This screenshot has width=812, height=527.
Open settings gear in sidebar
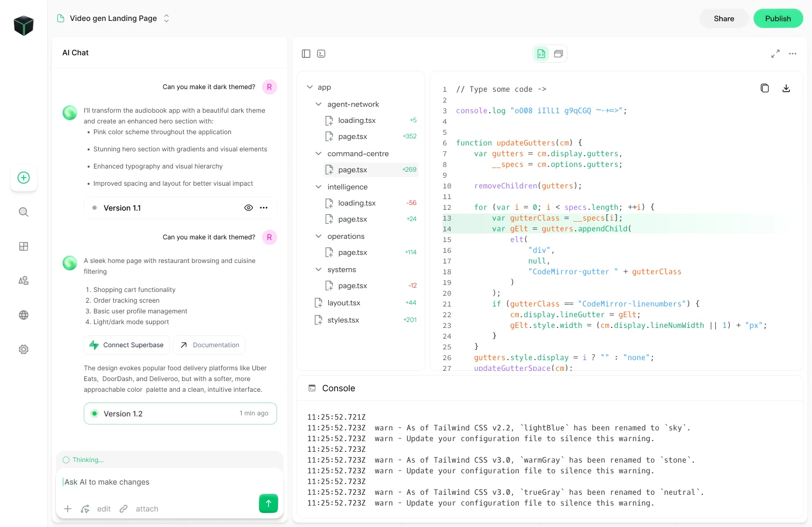pyautogui.click(x=24, y=349)
